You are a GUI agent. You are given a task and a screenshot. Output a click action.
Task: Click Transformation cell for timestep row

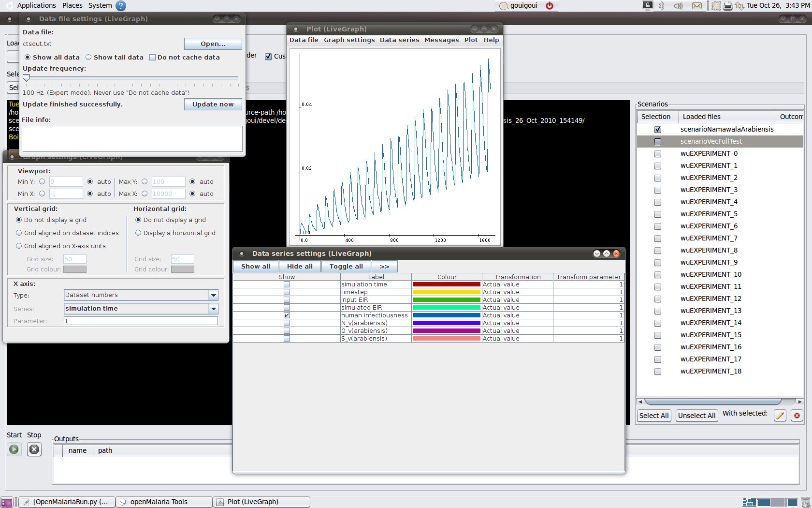[x=517, y=292]
